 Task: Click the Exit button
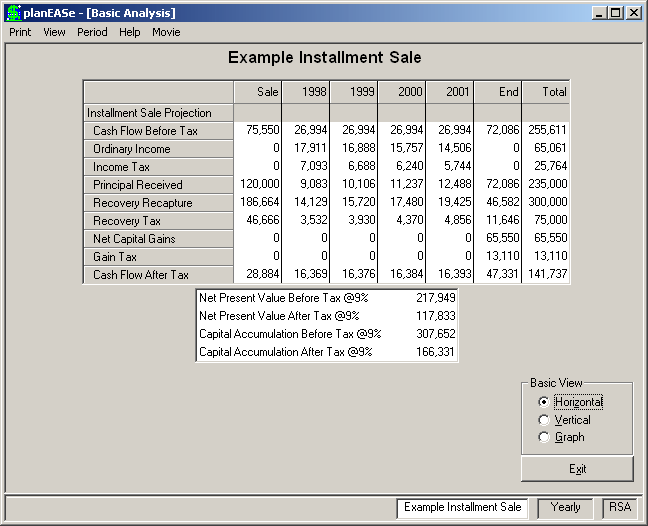point(577,469)
